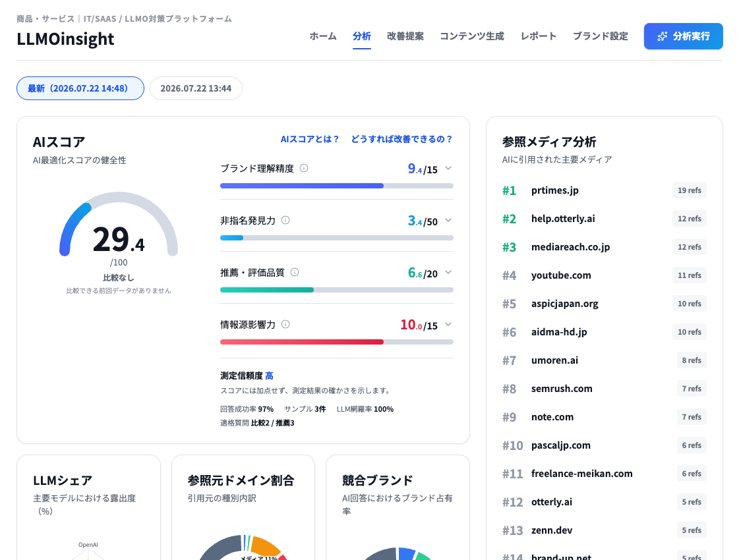
Task: Switch to the コンテンツ生成 tab
Action: click(x=472, y=36)
